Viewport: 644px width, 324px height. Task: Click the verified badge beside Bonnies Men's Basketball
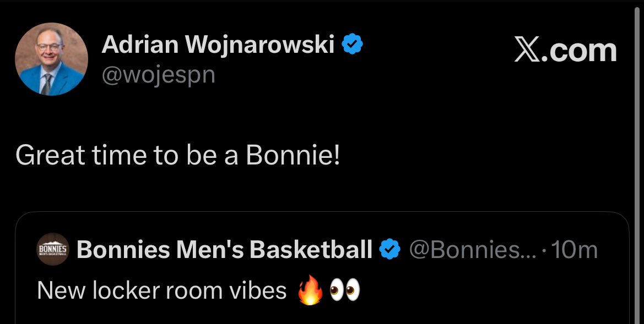point(391,250)
